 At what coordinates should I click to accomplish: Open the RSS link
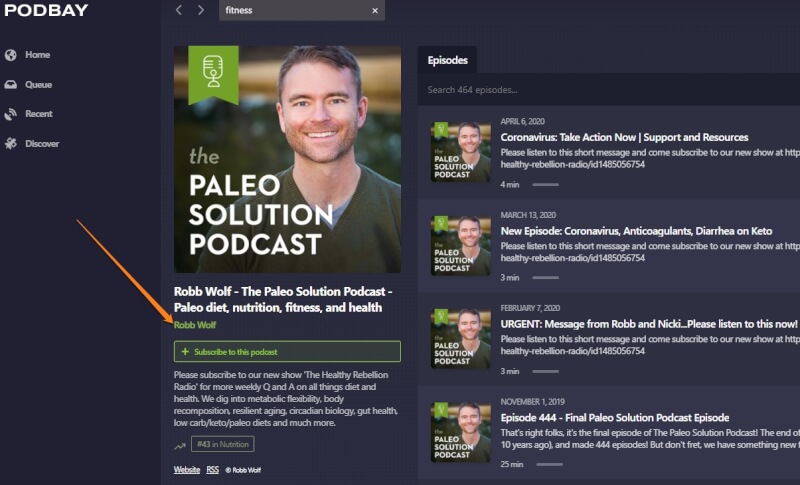coord(212,470)
